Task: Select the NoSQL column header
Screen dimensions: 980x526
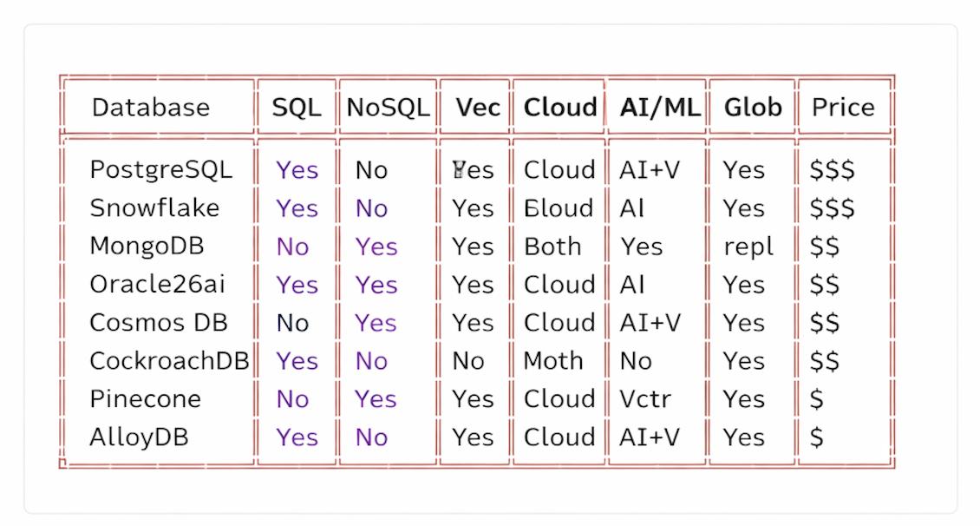Action: tap(388, 108)
